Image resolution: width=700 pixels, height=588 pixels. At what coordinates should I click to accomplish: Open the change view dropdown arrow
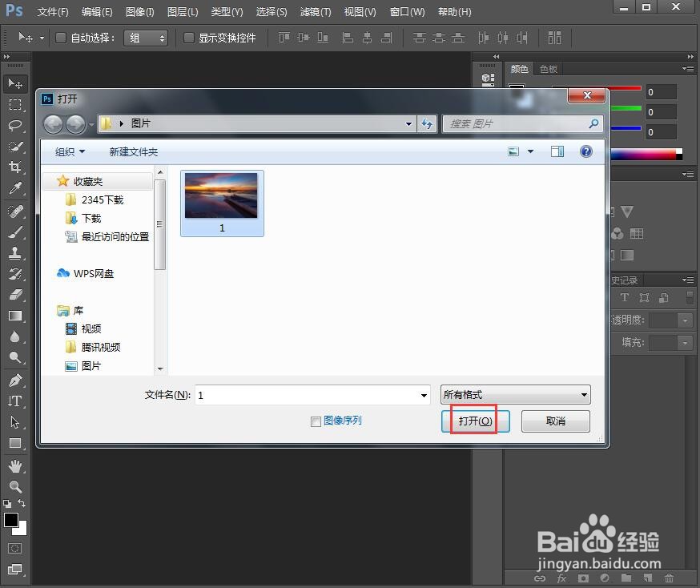pos(530,151)
